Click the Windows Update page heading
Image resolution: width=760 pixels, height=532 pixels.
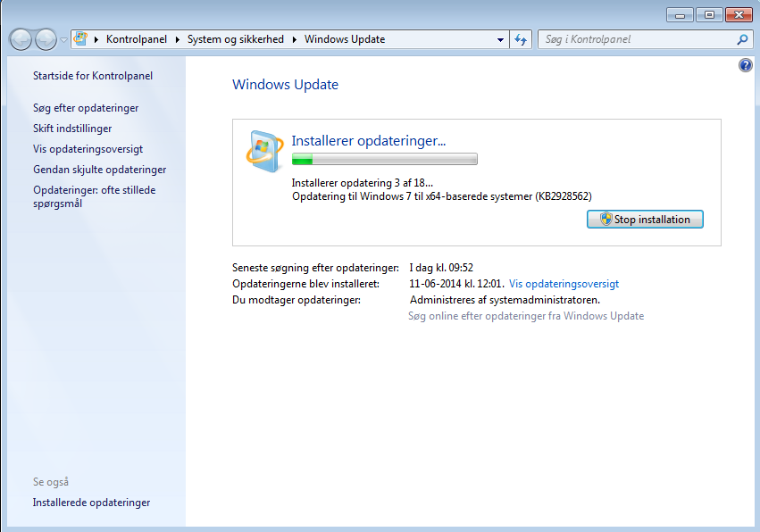(x=285, y=85)
